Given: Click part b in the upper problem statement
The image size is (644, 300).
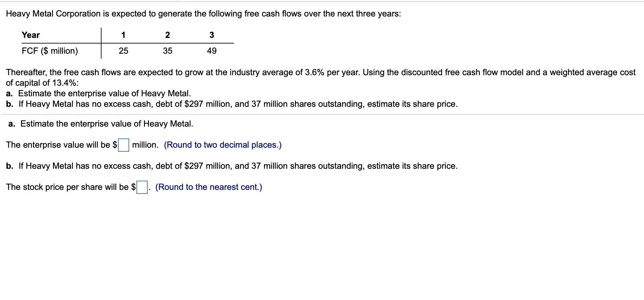Looking at the screenshot, I should coord(232,104).
